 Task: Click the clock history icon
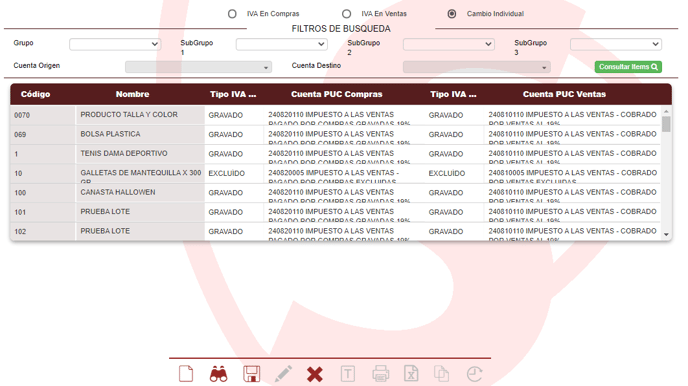(x=474, y=374)
